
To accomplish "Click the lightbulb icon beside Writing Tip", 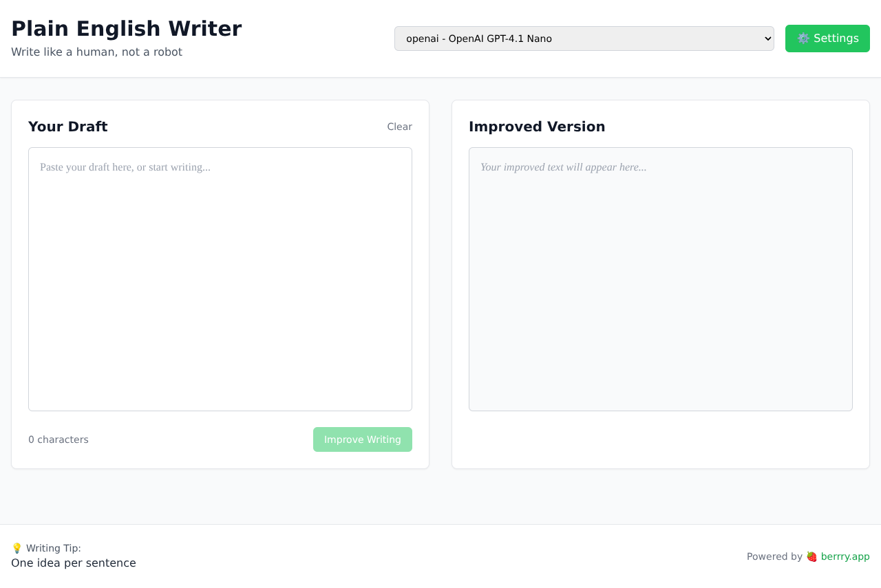I will click(16, 547).
